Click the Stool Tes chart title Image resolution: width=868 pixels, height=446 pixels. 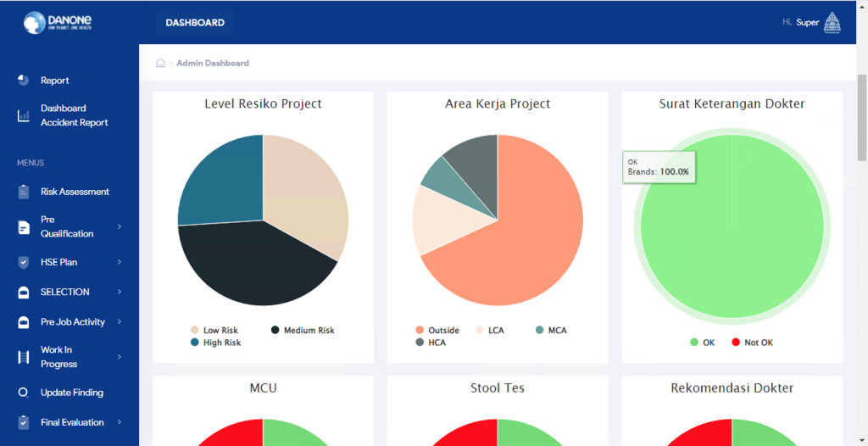pos(498,387)
